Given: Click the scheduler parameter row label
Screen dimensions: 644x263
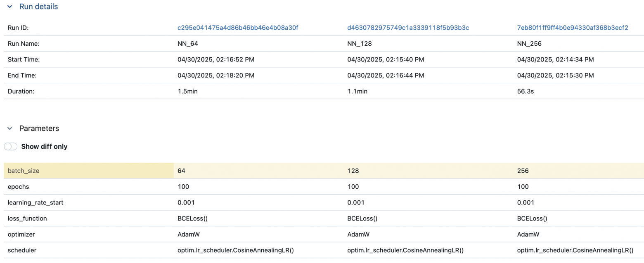Looking at the screenshot, I should pos(22,250).
